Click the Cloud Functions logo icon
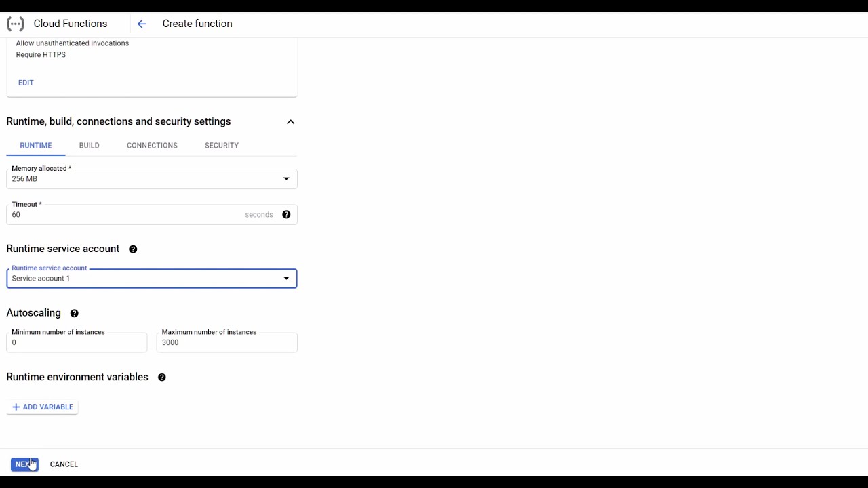The width and height of the screenshot is (868, 488). (15, 24)
